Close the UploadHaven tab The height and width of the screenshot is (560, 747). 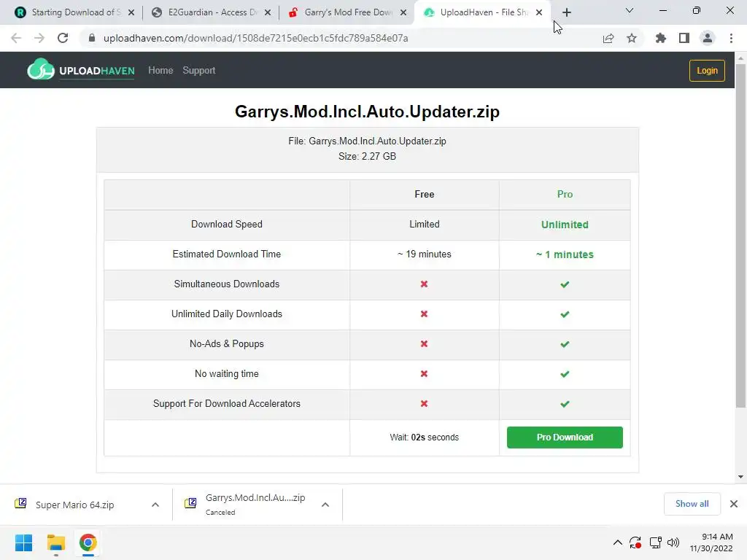click(539, 12)
